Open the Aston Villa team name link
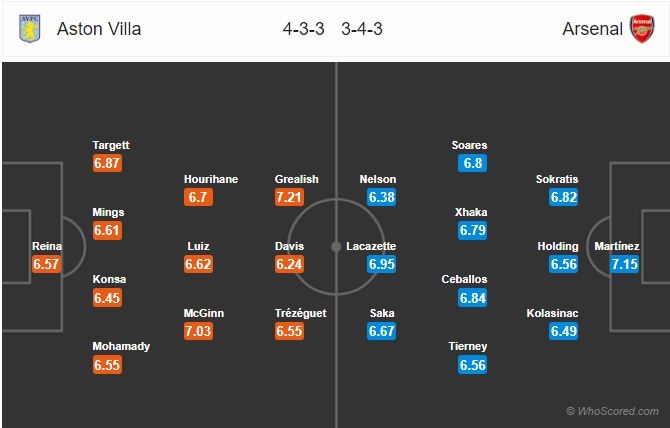The image size is (670, 428). coord(99,29)
